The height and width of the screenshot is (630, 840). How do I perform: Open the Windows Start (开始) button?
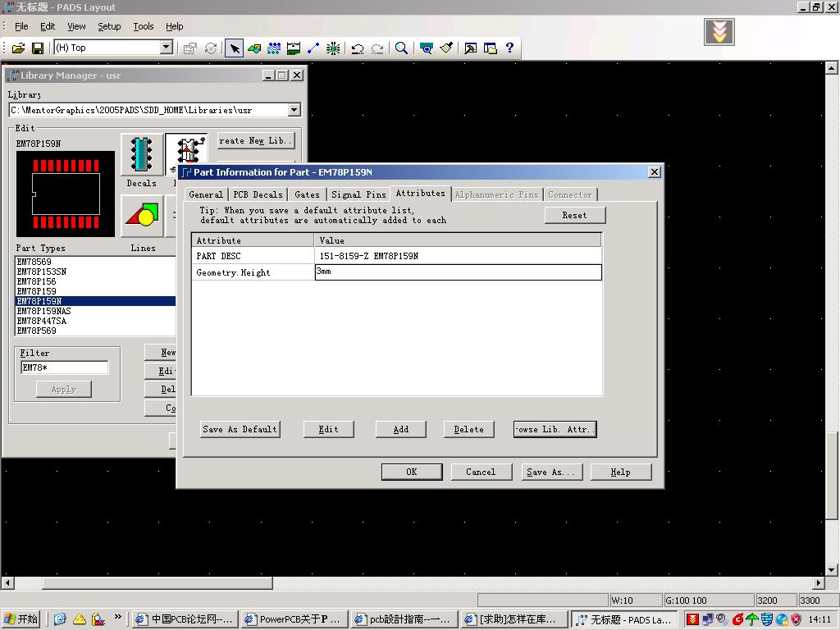pyautogui.click(x=21, y=619)
